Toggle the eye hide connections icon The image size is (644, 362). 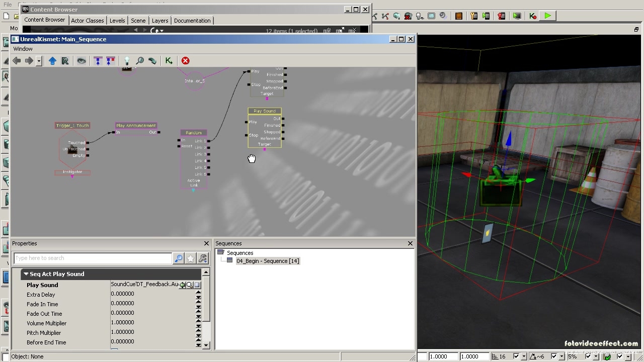tap(82, 61)
